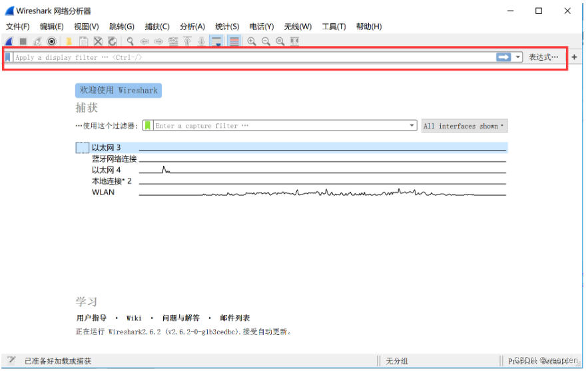Click the save capture file icon
This screenshot has width=588, height=371.
pos(84,41)
